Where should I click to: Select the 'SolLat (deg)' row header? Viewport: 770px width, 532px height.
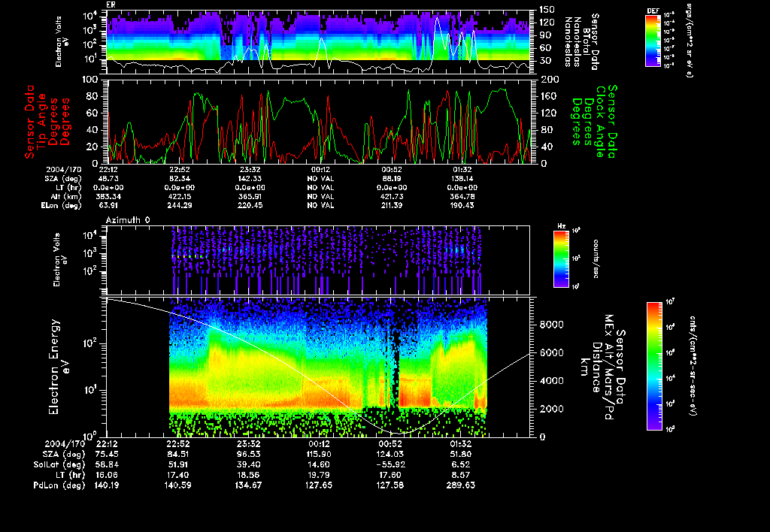(59, 464)
